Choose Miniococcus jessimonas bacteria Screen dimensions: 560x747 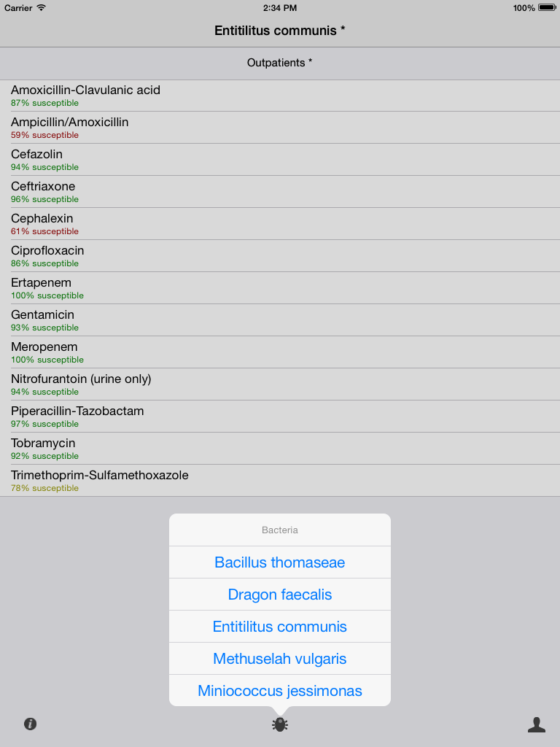pyautogui.click(x=280, y=690)
